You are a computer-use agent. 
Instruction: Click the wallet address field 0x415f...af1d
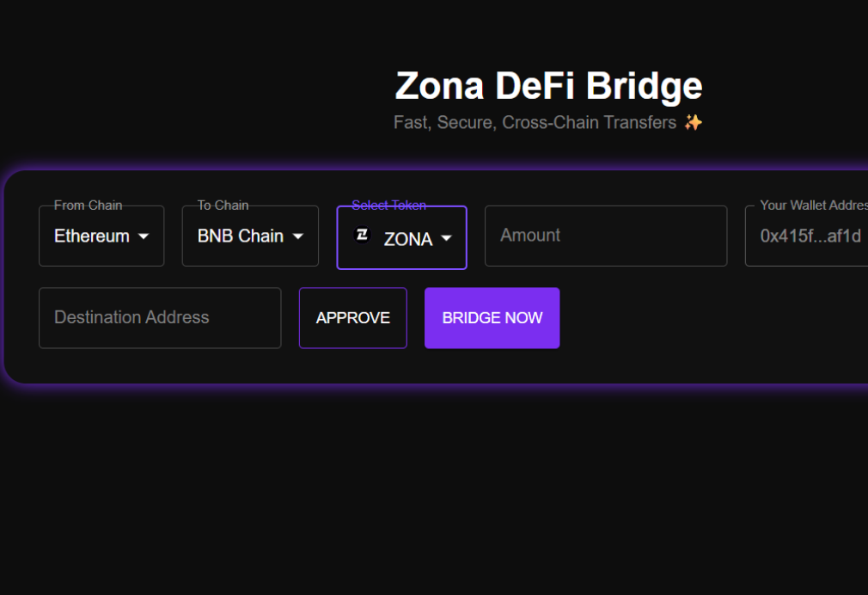coord(808,236)
